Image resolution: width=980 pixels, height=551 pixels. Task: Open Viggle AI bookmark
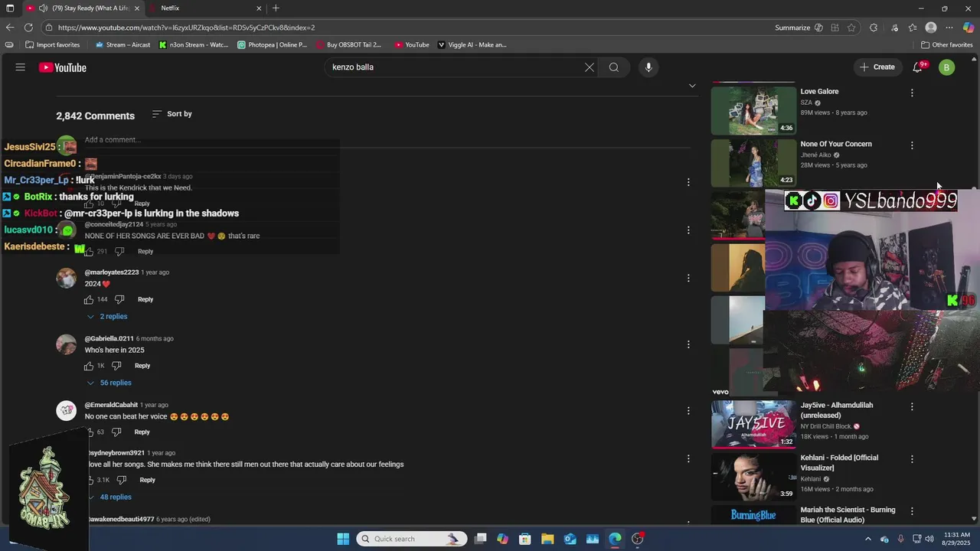point(472,44)
